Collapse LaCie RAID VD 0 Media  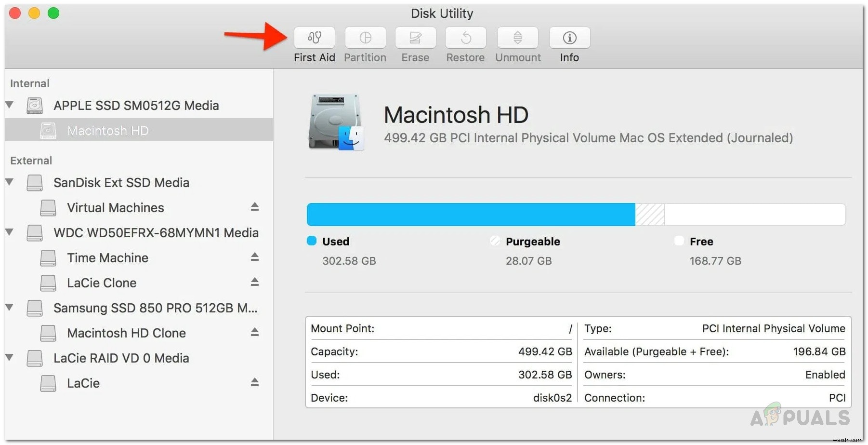[x=10, y=358]
